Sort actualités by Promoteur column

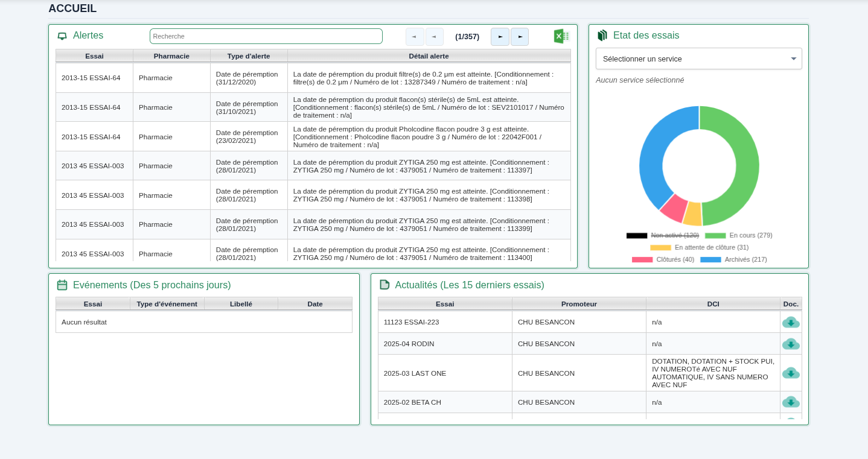579,304
